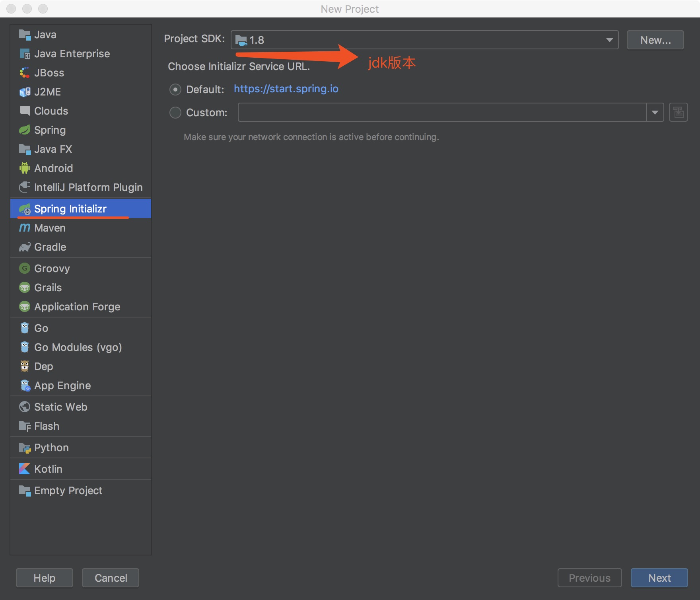
Task: Click the Python project icon
Action: pyautogui.click(x=25, y=448)
